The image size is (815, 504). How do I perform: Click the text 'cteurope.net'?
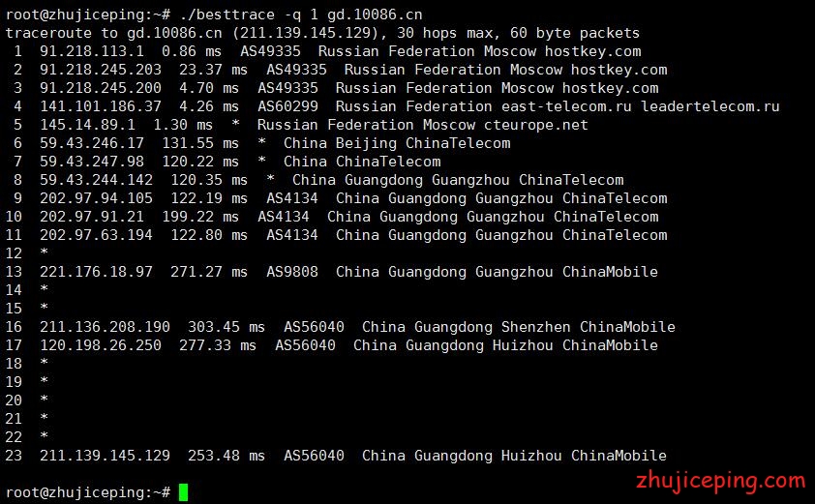click(536, 125)
